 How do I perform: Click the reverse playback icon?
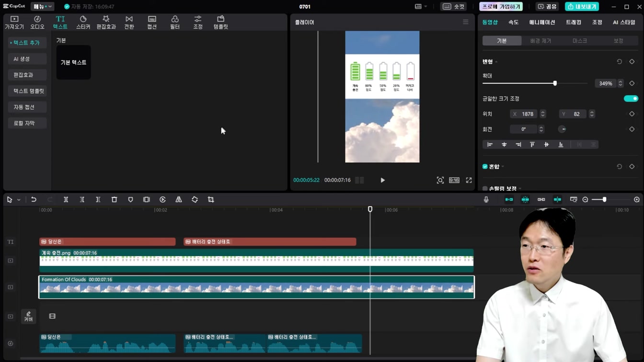click(x=162, y=200)
